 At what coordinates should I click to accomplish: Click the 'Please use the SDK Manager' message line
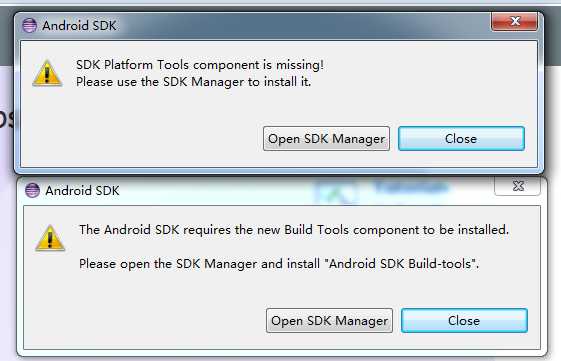click(x=194, y=82)
